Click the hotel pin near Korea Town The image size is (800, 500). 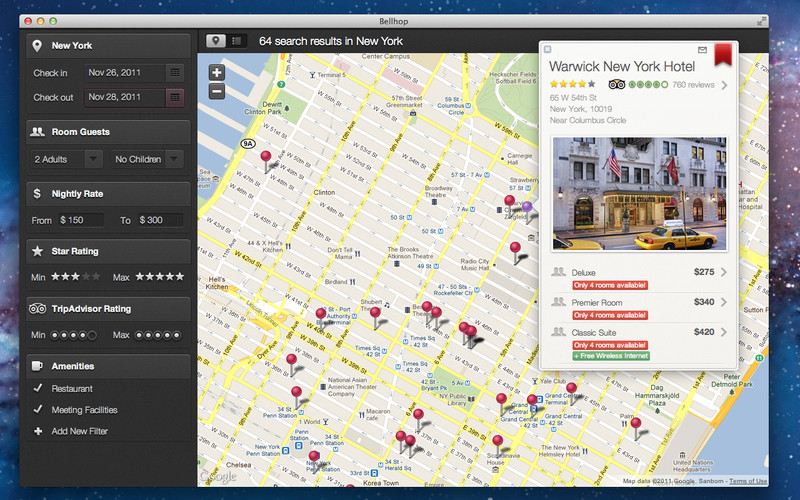(x=351, y=486)
